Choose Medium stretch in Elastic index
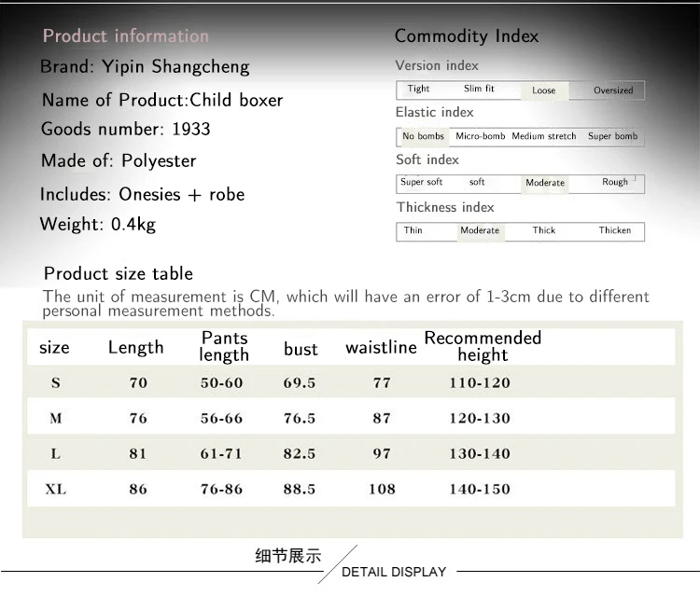 [544, 136]
